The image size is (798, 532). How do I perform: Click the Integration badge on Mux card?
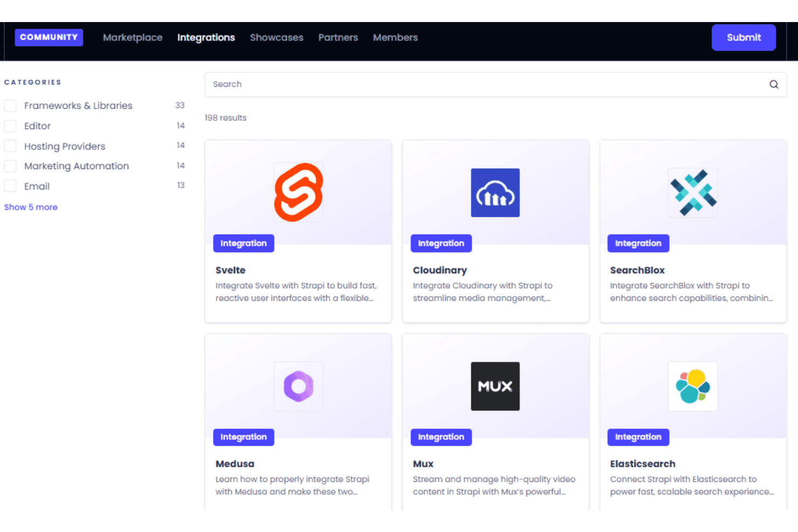click(441, 437)
